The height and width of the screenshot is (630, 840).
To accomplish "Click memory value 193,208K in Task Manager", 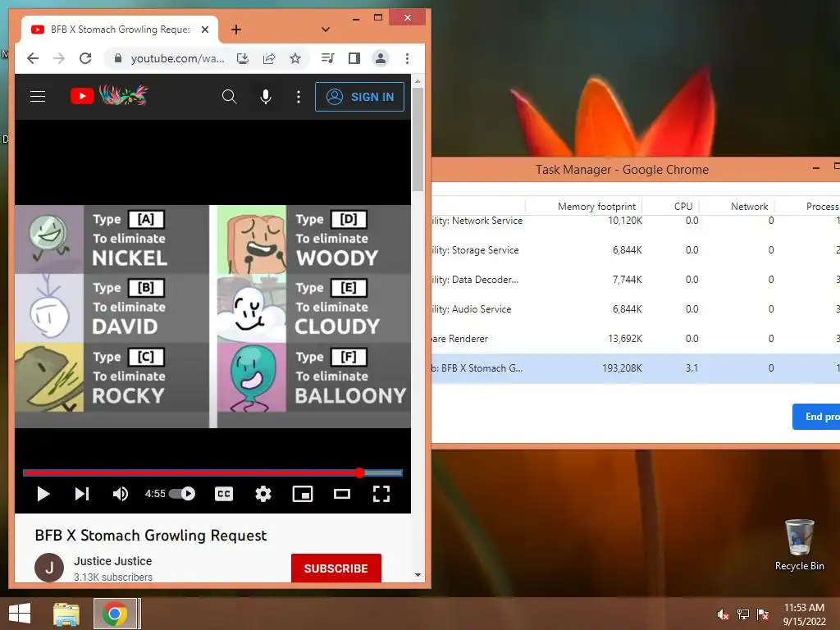I will 622,368.
